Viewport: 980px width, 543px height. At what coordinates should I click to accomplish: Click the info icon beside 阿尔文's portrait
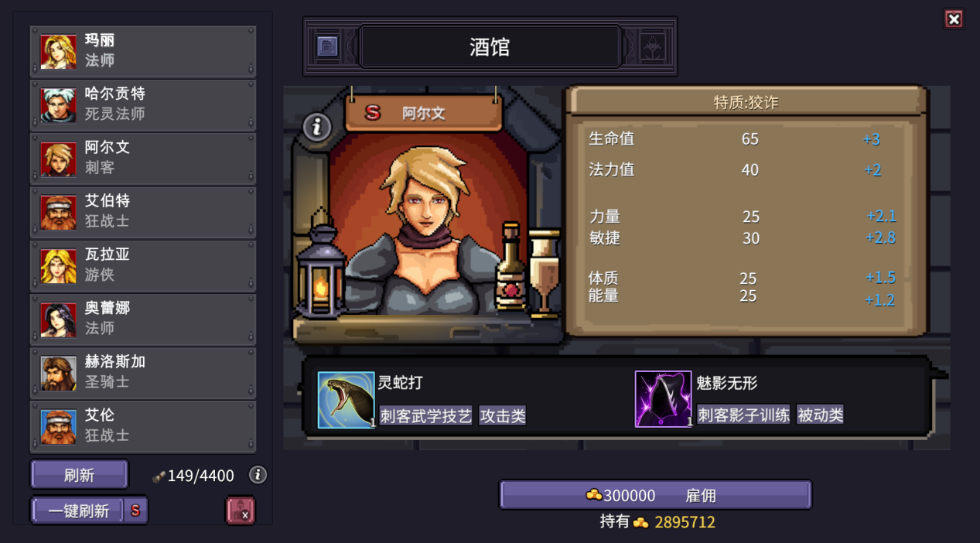click(316, 127)
